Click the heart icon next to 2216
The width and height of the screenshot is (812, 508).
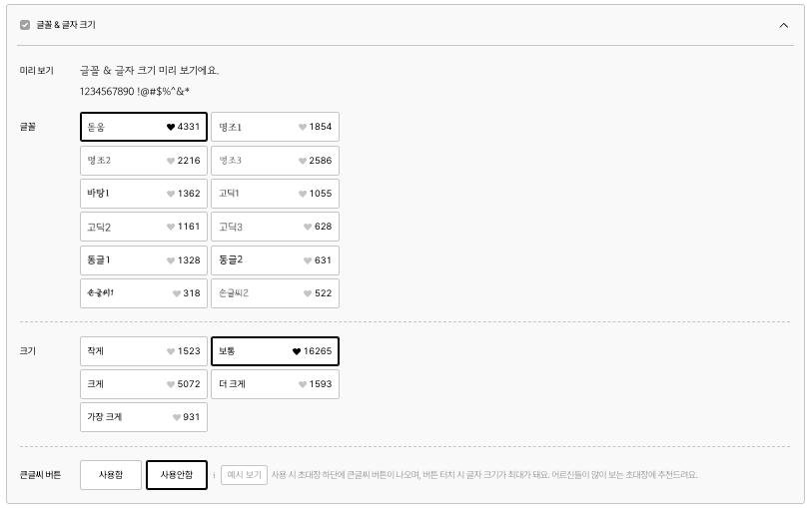[171, 161]
